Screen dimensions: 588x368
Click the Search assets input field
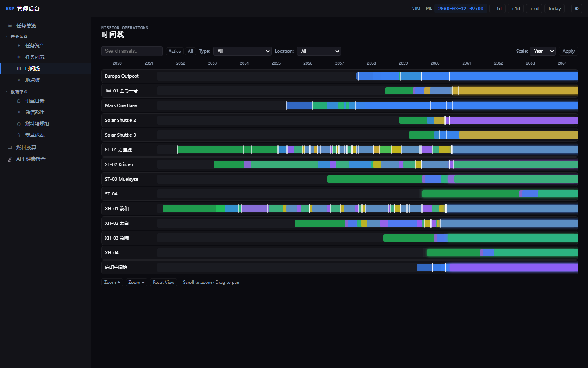click(x=132, y=51)
